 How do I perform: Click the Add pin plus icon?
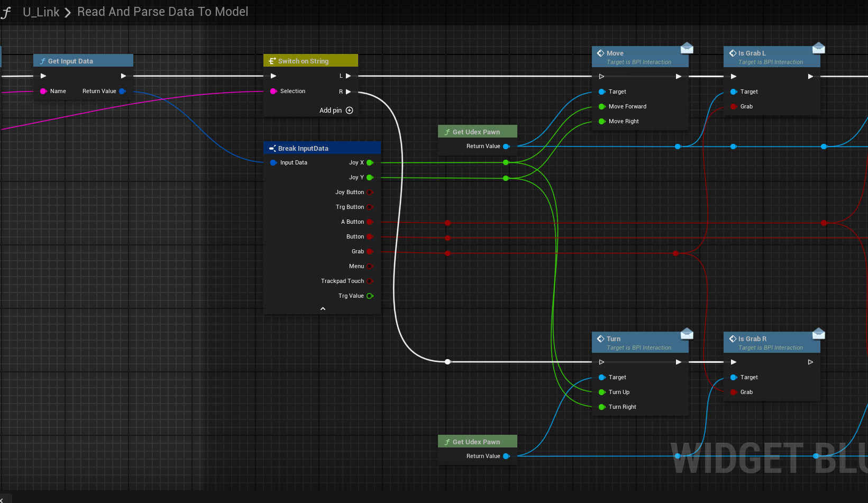(x=349, y=111)
